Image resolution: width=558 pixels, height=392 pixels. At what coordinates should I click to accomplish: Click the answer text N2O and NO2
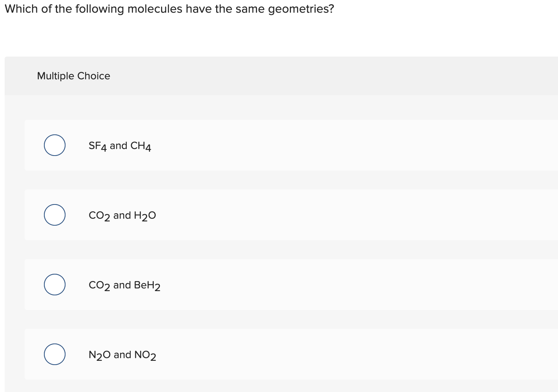pos(122,354)
